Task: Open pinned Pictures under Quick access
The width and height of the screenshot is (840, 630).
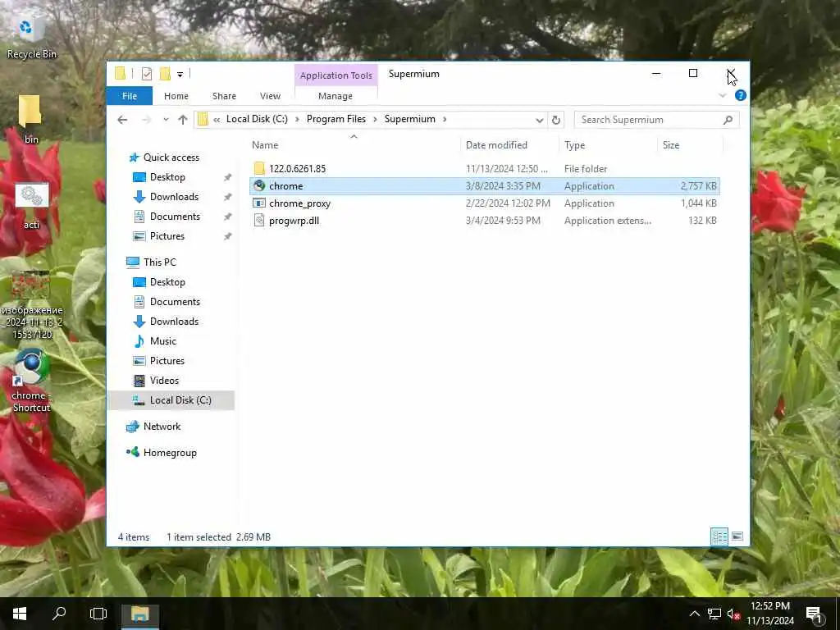Action: click(167, 236)
